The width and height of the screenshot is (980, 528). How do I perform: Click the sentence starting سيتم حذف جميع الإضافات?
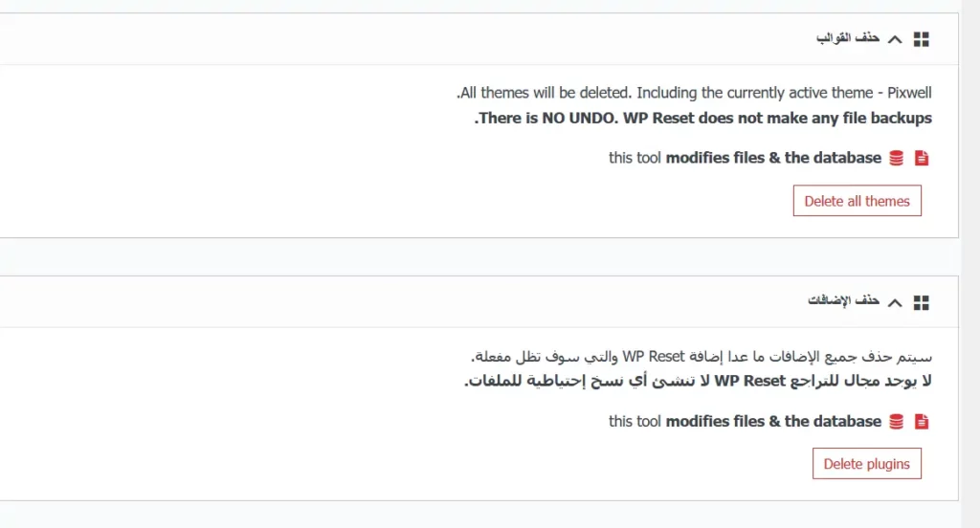(702, 357)
